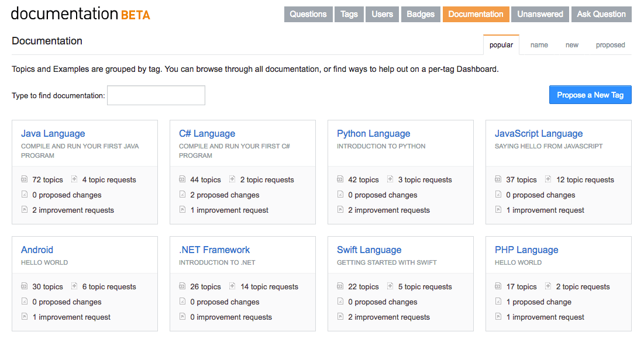
Task: Open the PHP Language documentation link
Action: tap(526, 250)
